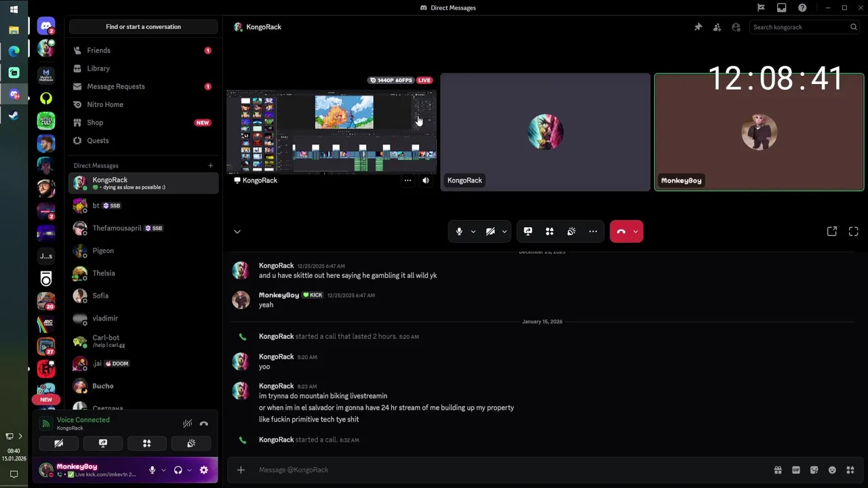Disconnect from call with red button
The width and height of the screenshot is (868, 488).
pos(620,232)
